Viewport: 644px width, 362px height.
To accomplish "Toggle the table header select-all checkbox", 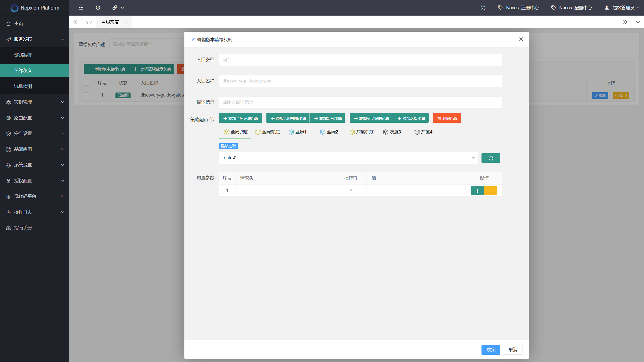I will (87, 83).
